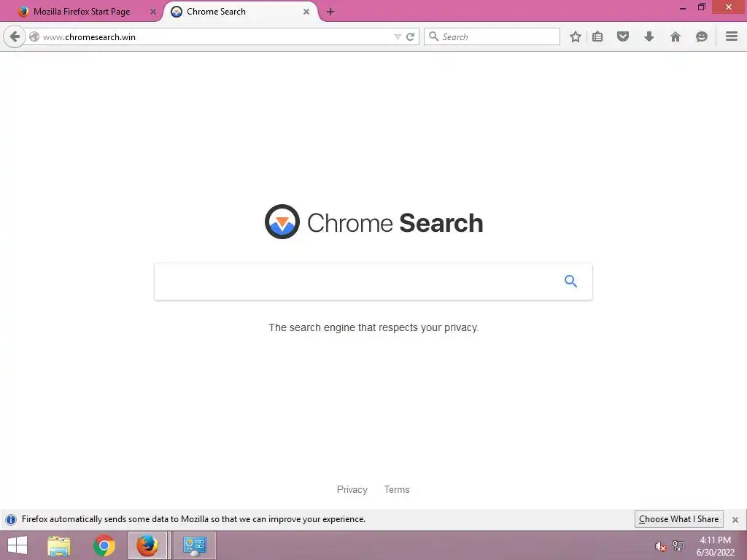Close the Firefox window
The width and height of the screenshot is (747, 560).
[729, 7]
